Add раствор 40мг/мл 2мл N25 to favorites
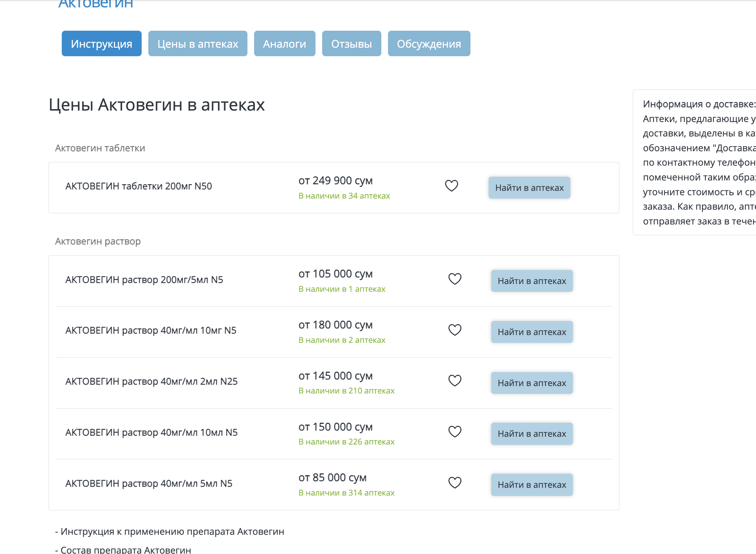Screen dimensions: 756x554 coord(455,381)
